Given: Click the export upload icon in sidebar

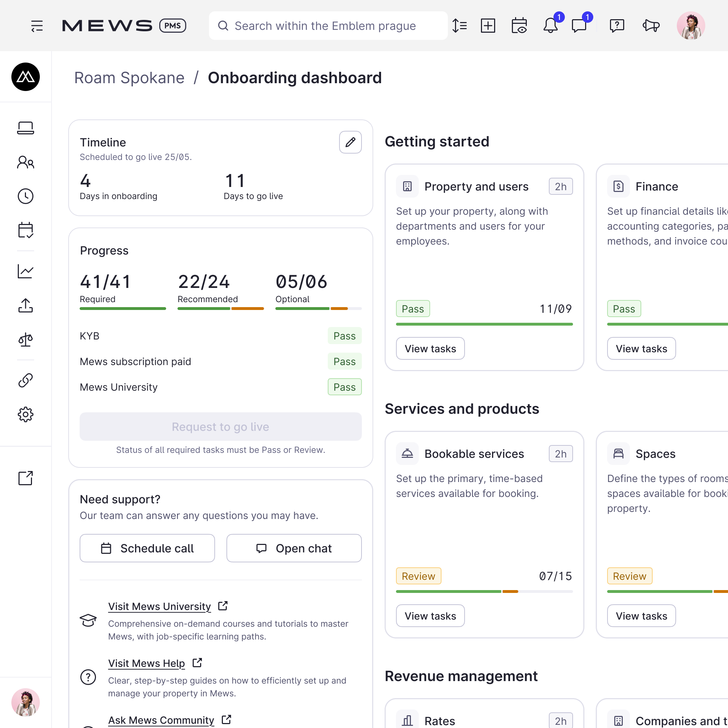Looking at the screenshot, I should pos(25,305).
